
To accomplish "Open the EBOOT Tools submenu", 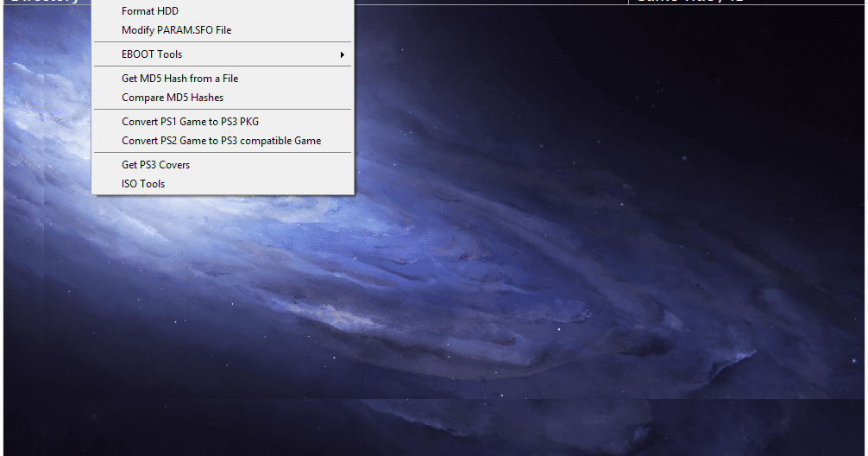I will [x=223, y=54].
